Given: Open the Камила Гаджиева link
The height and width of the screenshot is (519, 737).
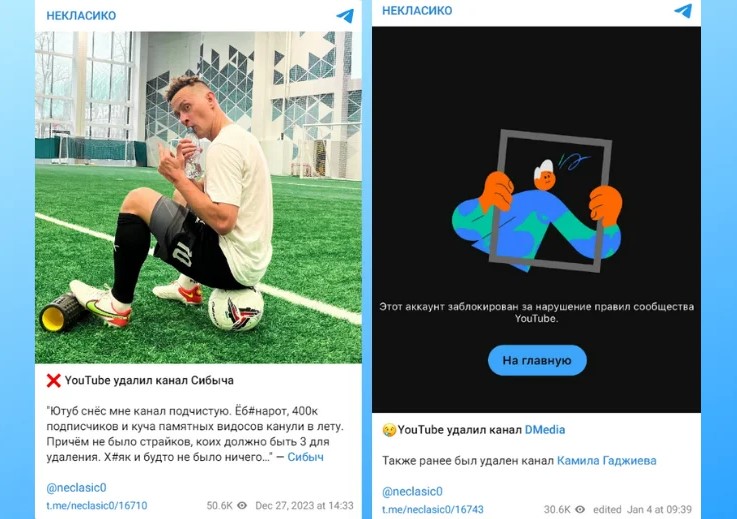Looking at the screenshot, I should coord(606,461).
